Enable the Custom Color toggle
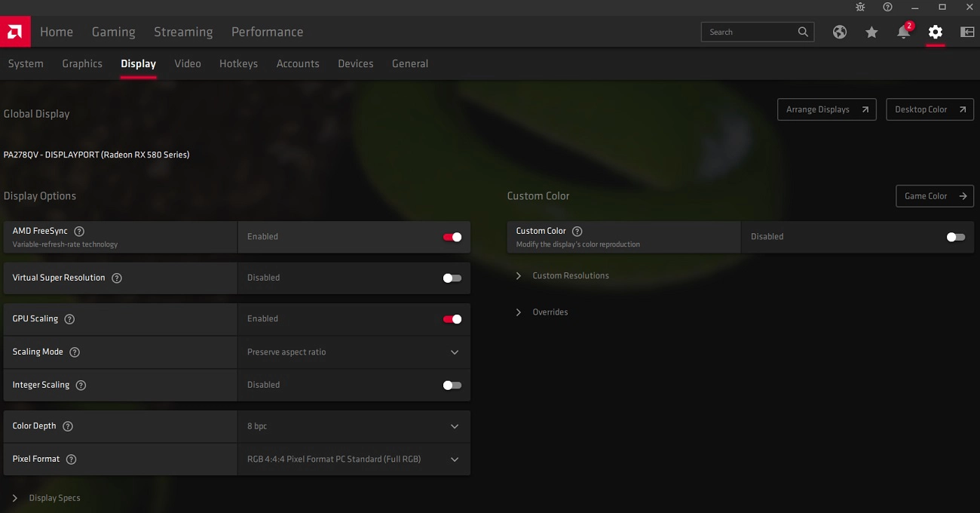 click(956, 237)
